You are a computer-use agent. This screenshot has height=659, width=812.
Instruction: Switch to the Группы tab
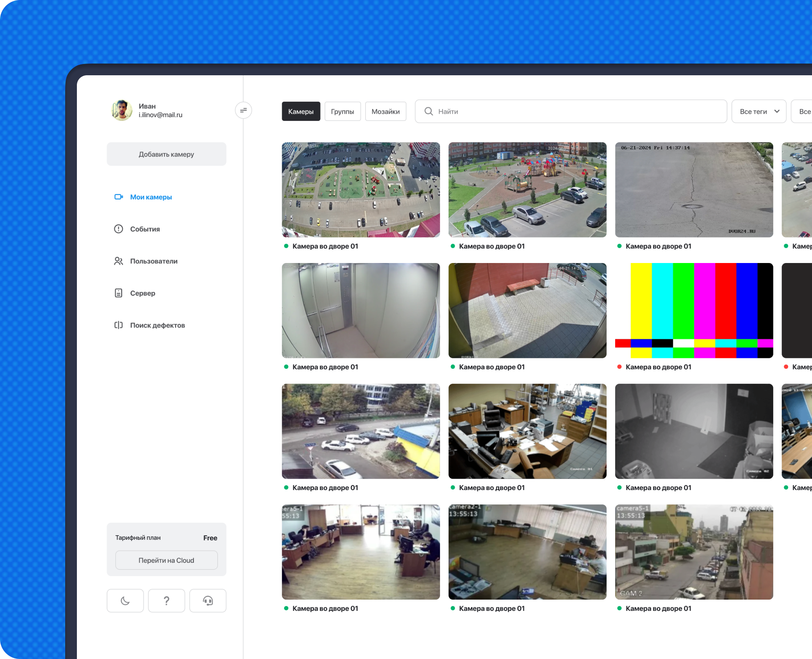tap(342, 112)
